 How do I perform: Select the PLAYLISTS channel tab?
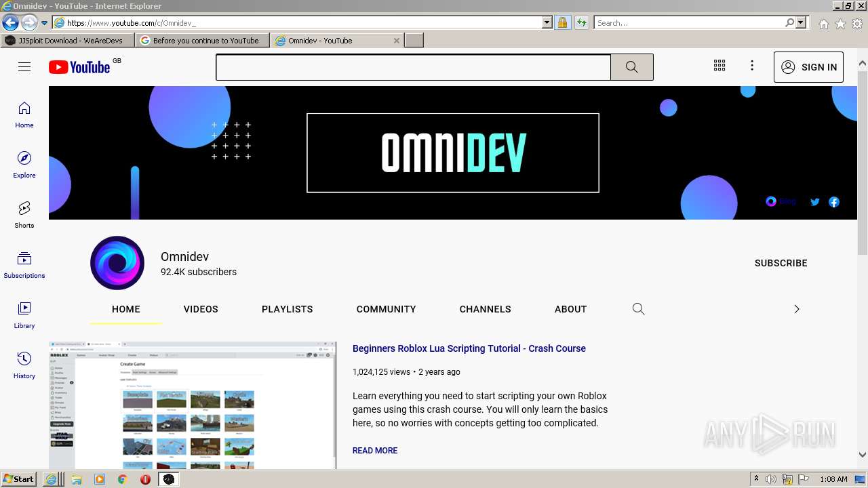(288, 309)
